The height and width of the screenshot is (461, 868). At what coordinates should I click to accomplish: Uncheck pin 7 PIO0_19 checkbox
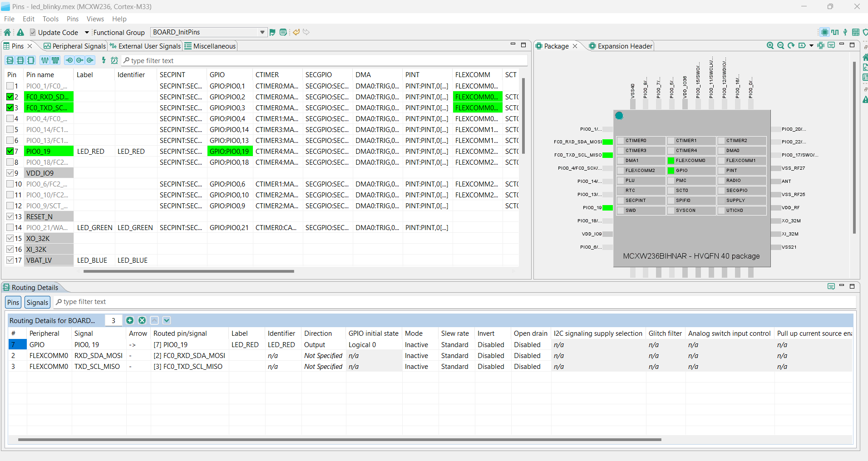pos(10,151)
